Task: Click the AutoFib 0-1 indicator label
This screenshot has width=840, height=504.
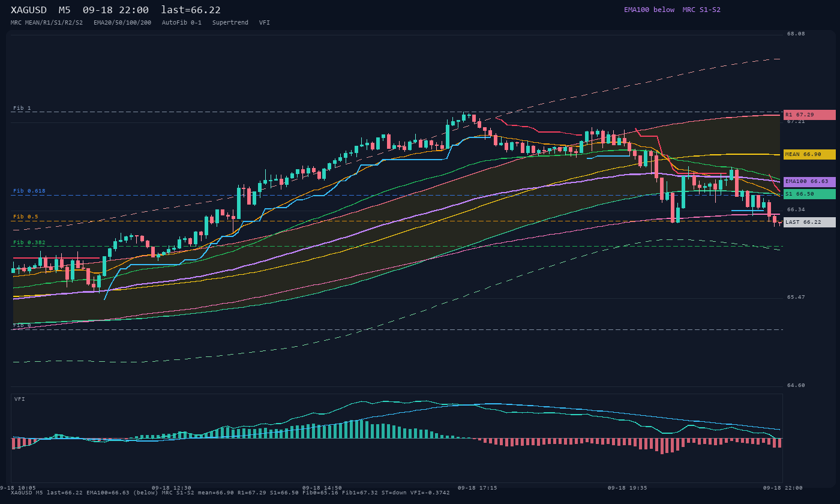Action: [182, 22]
